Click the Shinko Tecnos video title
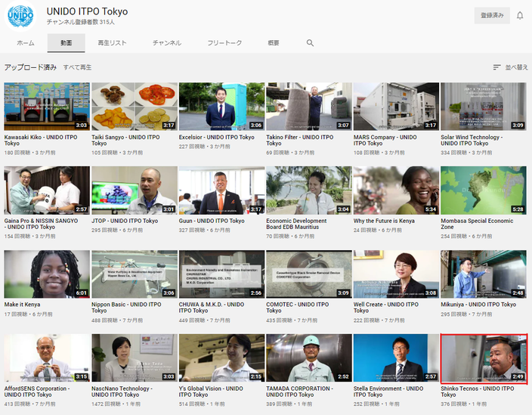 point(478,392)
